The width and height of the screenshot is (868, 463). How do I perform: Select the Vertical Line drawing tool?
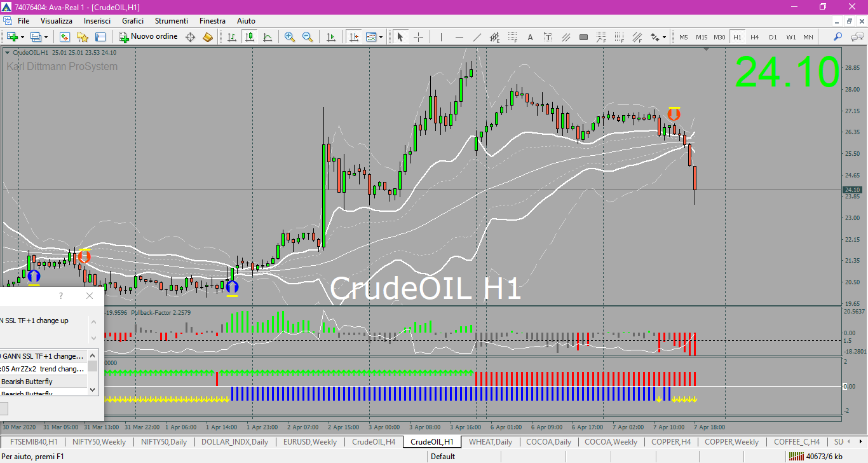coord(442,37)
